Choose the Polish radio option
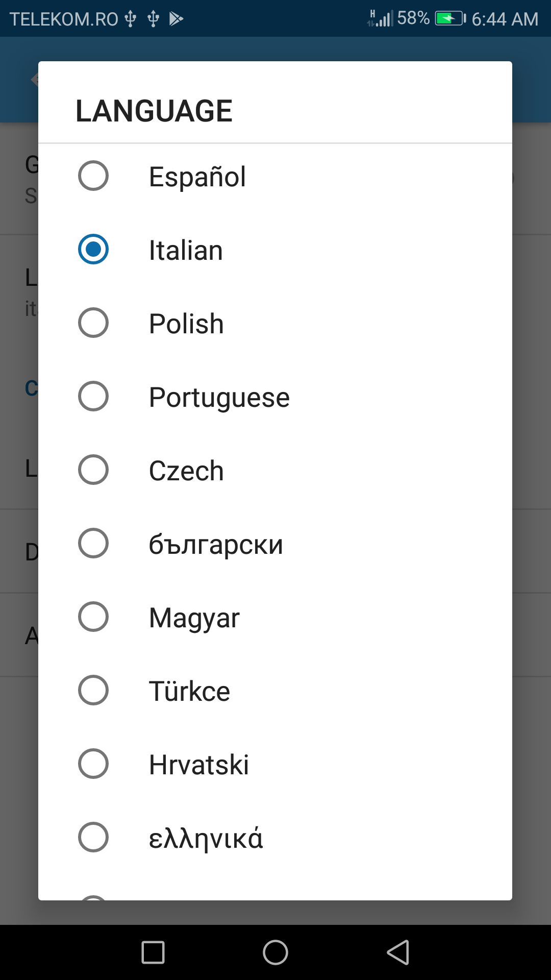Viewport: 551px width, 980px height. coord(93,323)
